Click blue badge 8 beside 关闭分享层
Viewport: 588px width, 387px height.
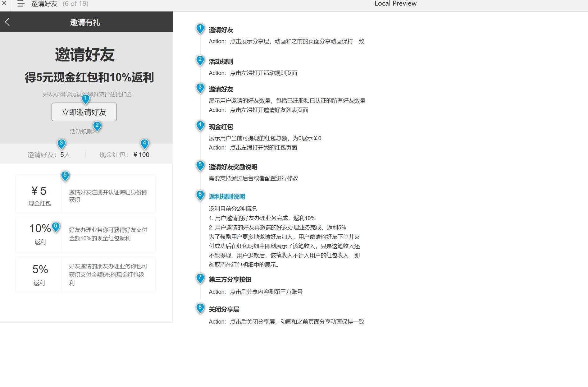[200, 307]
